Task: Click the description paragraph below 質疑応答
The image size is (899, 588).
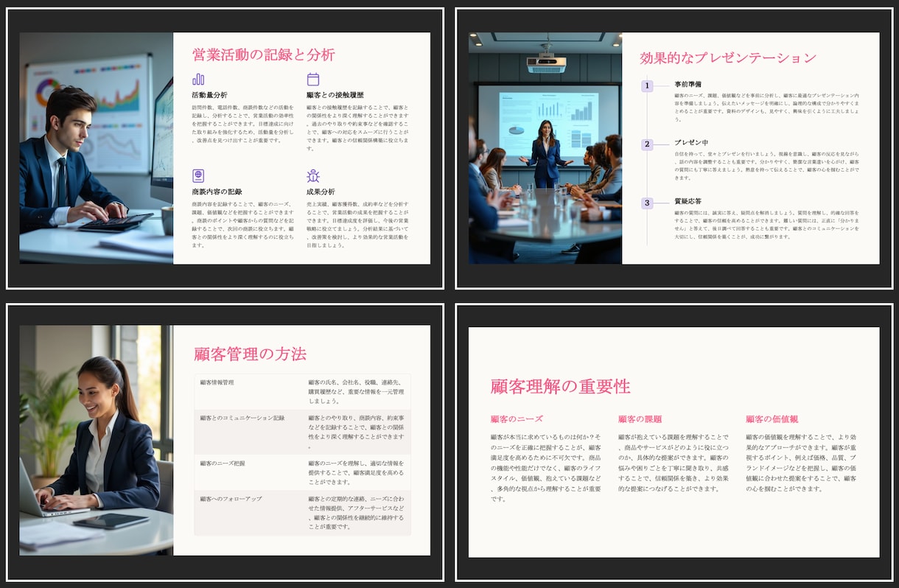Action: coord(767,225)
